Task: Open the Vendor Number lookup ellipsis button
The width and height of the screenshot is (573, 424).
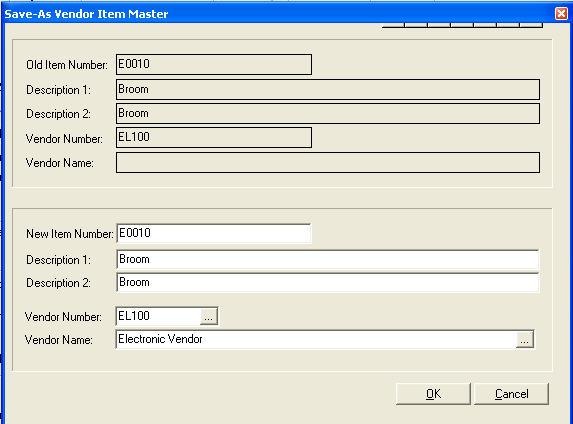Action: point(209,317)
